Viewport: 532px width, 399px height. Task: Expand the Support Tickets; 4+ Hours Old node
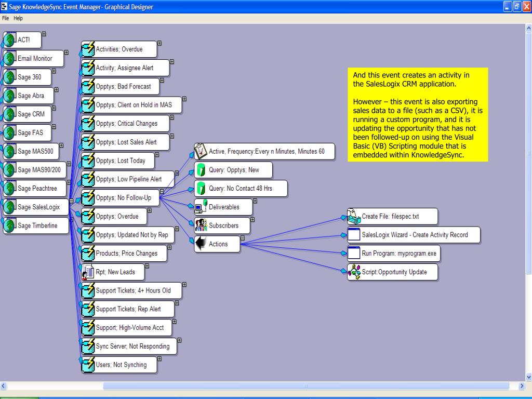pyautogui.click(x=184, y=285)
